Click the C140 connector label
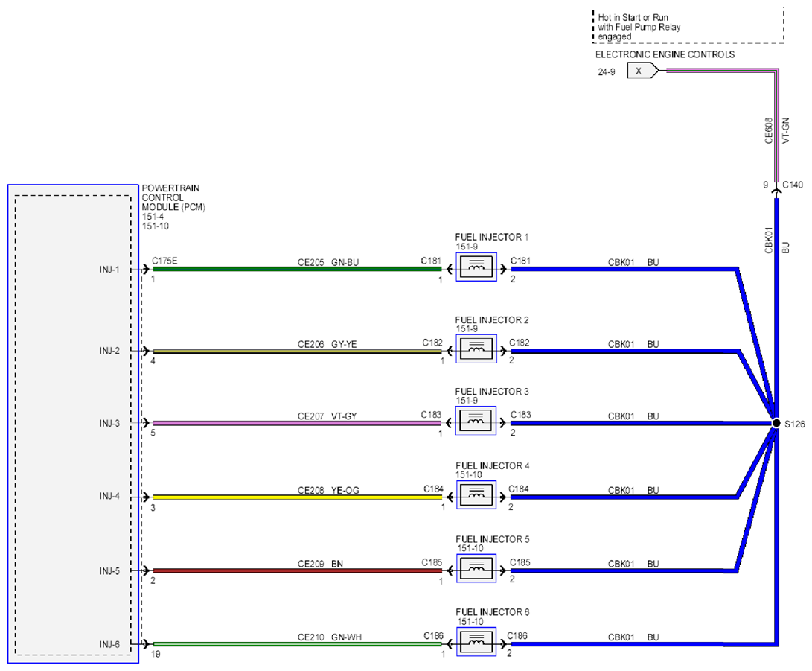Image resolution: width=812 pixels, height=671 pixels. point(793,185)
